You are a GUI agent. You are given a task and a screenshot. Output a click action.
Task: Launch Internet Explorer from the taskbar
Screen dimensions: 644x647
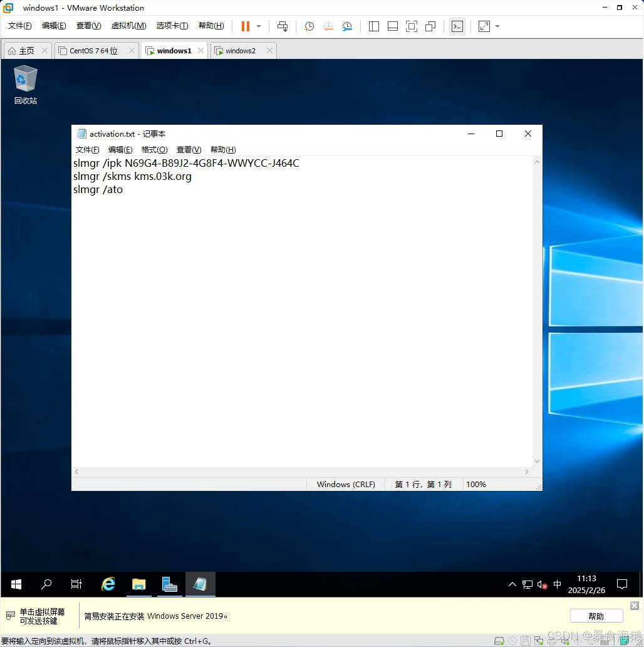[108, 584]
